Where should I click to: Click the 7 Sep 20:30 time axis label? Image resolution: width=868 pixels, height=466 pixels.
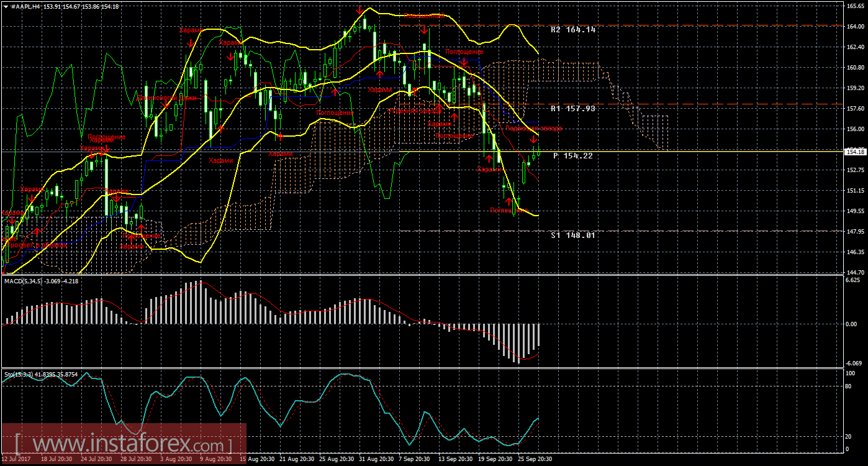[414, 459]
